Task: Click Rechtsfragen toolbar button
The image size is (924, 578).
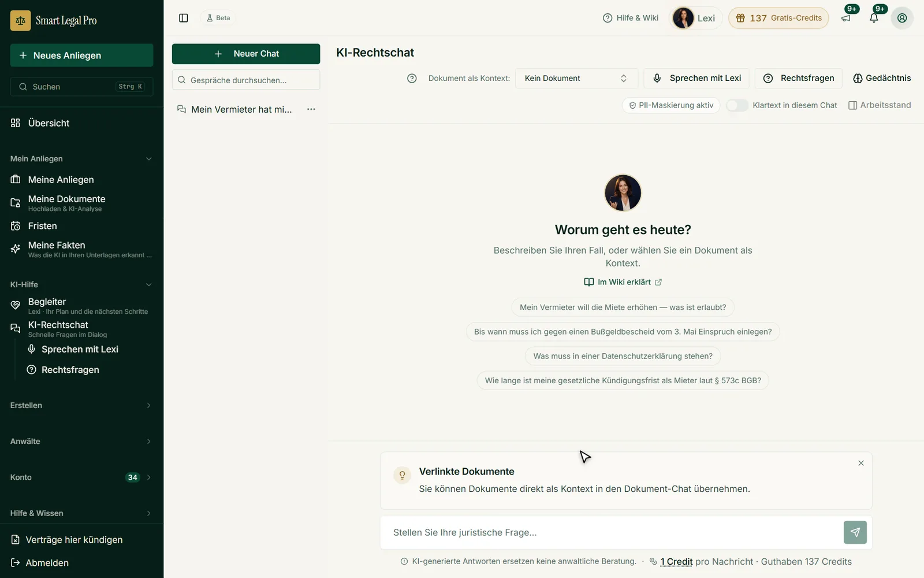Action: tap(799, 78)
